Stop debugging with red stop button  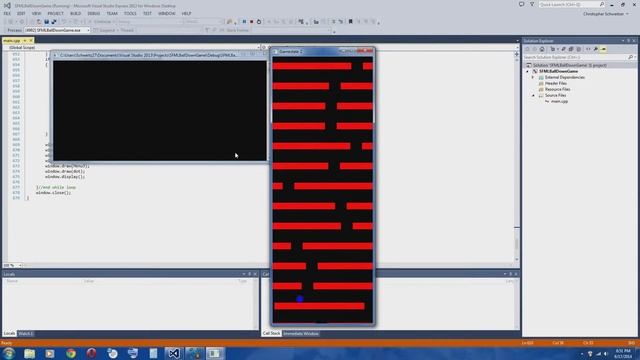tap(251, 22)
